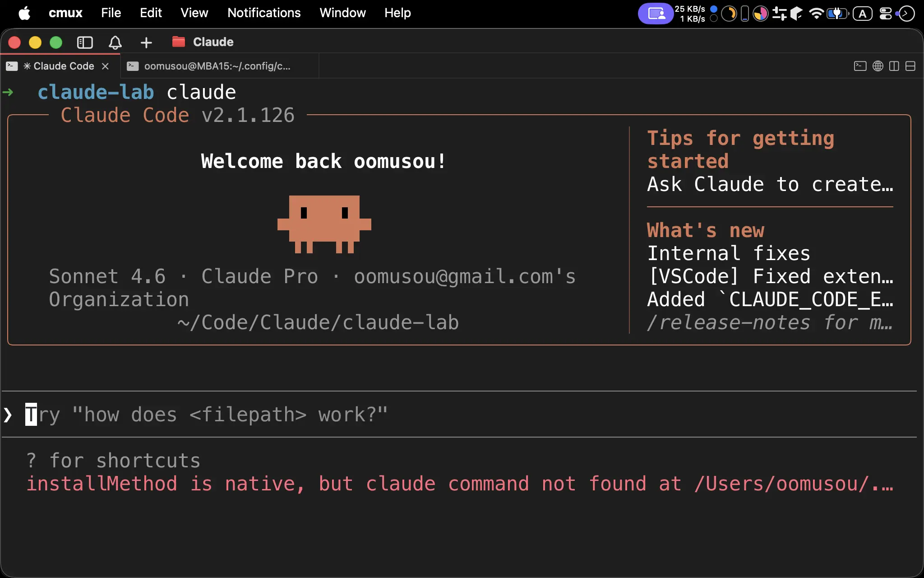Click the 'Added `CLAUDE_CODE_E…' line
Screen dimensions: 924x578
[770, 299]
